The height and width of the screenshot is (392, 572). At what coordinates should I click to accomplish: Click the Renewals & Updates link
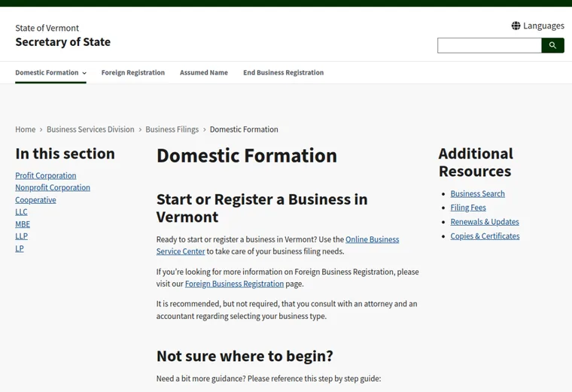[x=485, y=222]
